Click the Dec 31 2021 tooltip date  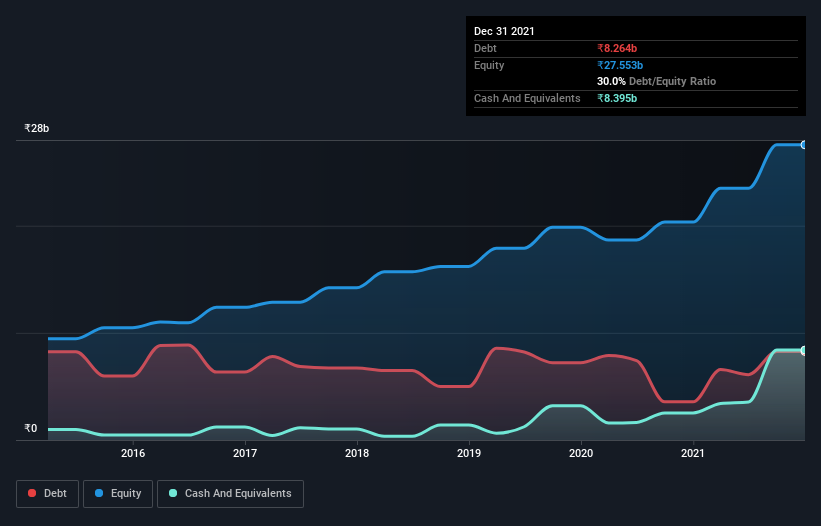[x=504, y=31]
